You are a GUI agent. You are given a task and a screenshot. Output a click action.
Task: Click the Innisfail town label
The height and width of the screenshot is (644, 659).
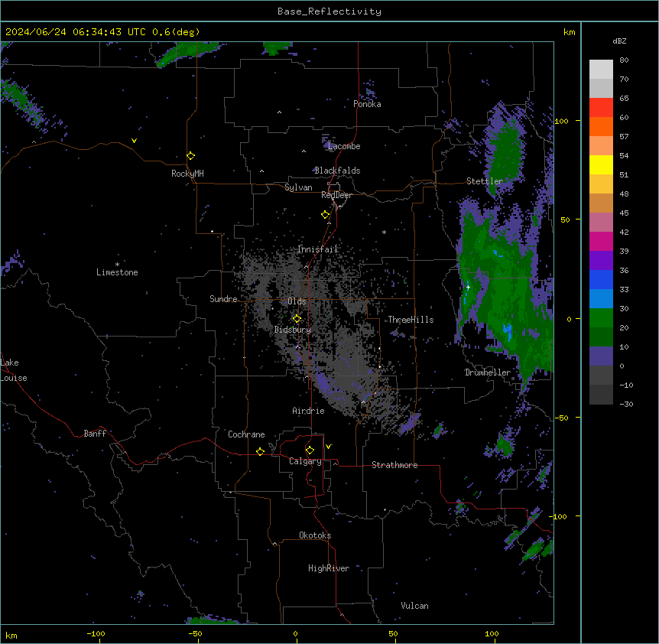pyautogui.click(x=318, y=249)
